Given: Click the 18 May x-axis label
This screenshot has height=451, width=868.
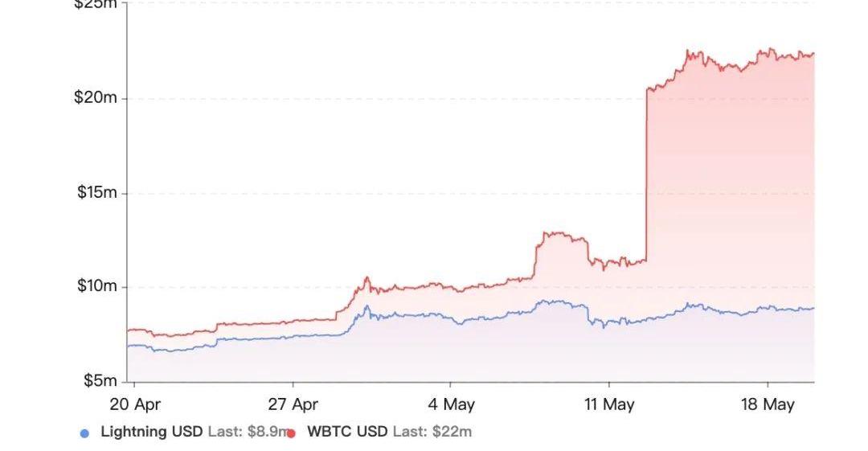Looking at the screenshot, I should (767, 404).
